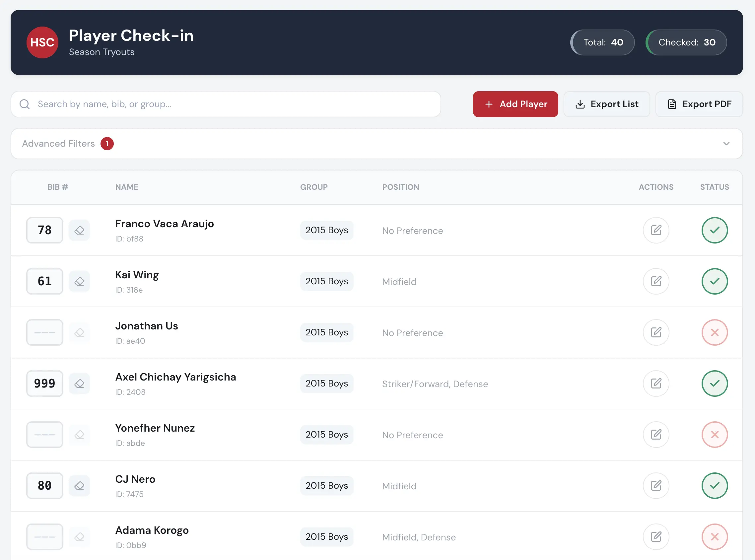Image resolution: width=755 pixels, height=560 pixels.
Task: Edit player Axel Chichay Yarigsicha
Action: point(656,384)
